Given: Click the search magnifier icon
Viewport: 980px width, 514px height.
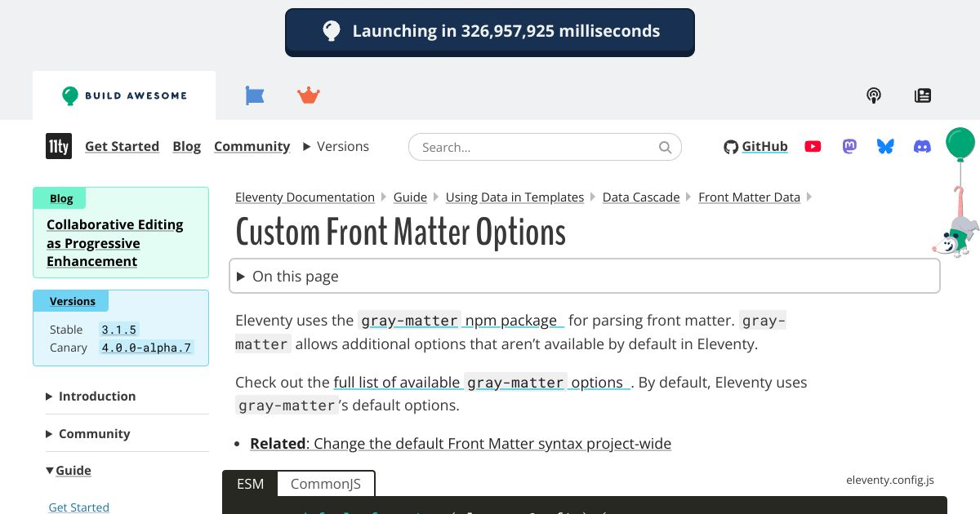Looking at the screenshot, I should [x=666, y=148].
